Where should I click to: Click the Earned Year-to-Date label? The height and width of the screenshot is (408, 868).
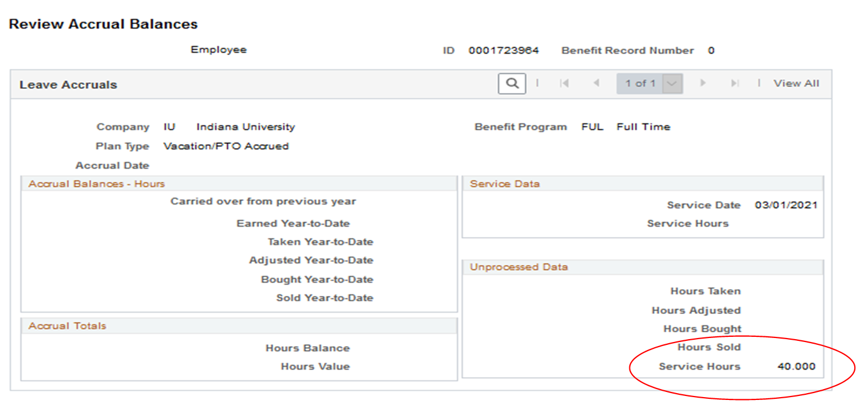tap(293, 224)
